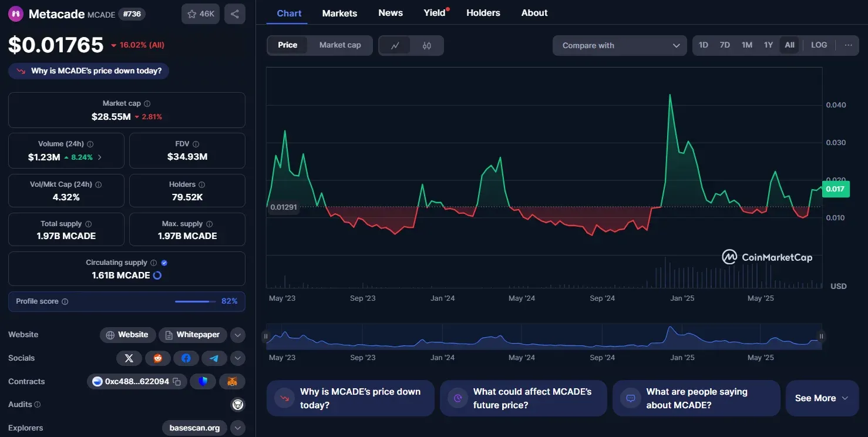Open the News tab

click(x=391, y=13)
